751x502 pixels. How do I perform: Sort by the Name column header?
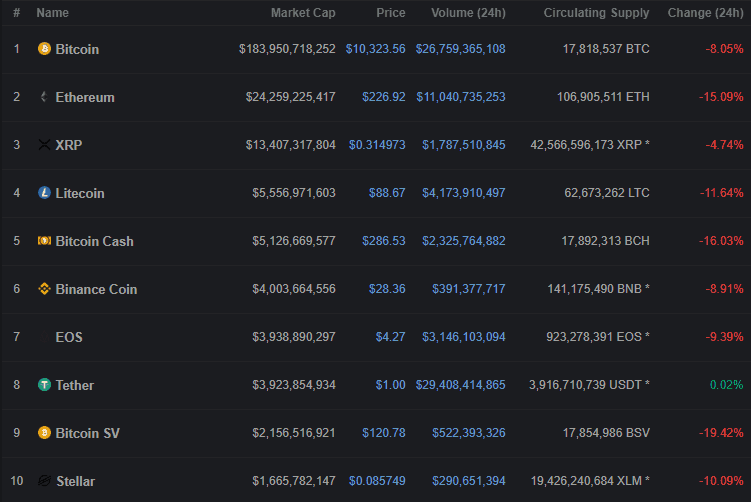(x=52, y=13)
